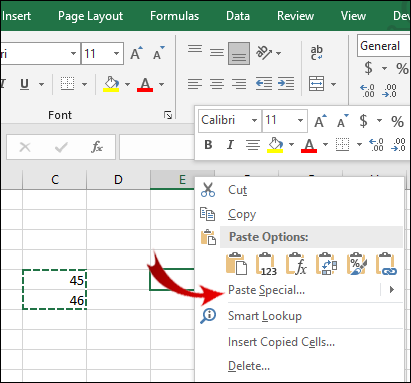Open the ribbon font size dropdown

point(116,53)
